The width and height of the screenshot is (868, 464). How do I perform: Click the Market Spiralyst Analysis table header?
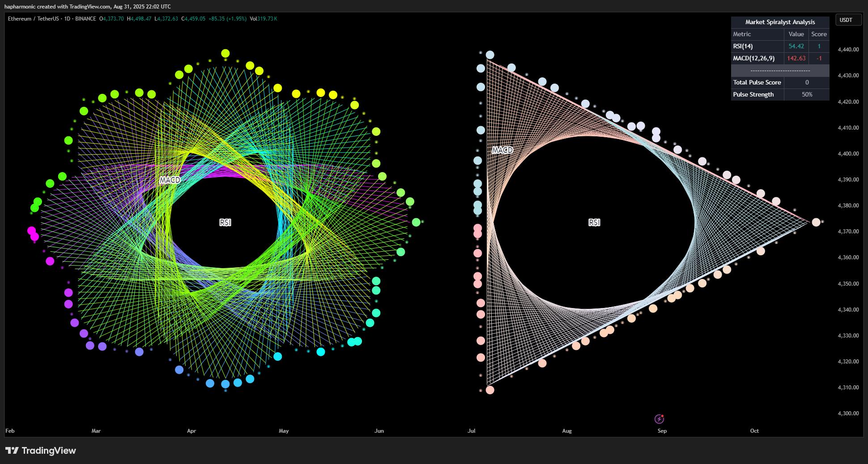coord(780,22)
